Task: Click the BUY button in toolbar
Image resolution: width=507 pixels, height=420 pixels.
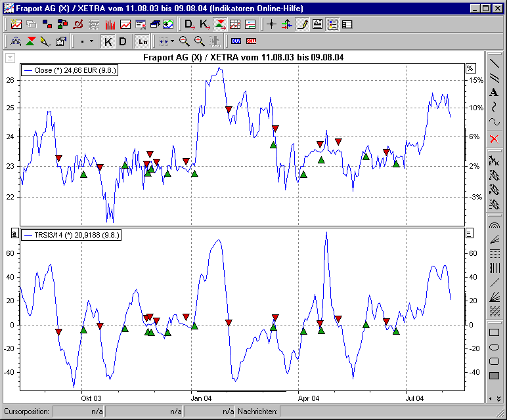Action: (x=236, y=41)
